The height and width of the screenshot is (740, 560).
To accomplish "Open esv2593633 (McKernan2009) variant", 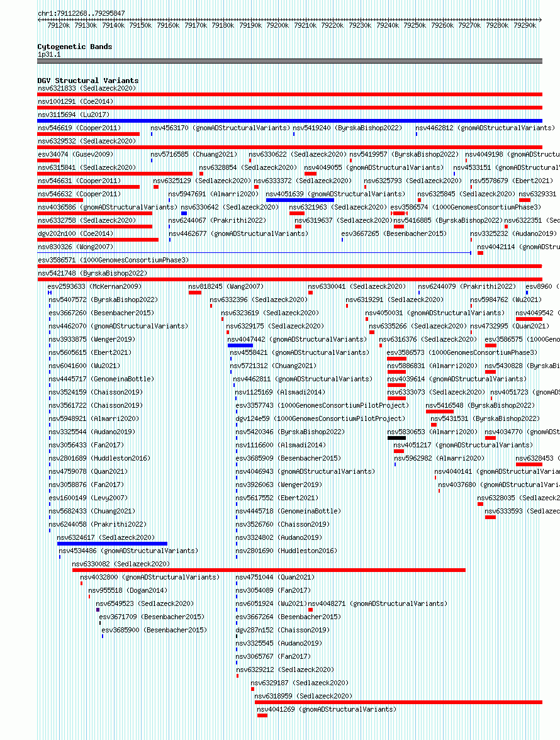I will [x=94, y=286].
